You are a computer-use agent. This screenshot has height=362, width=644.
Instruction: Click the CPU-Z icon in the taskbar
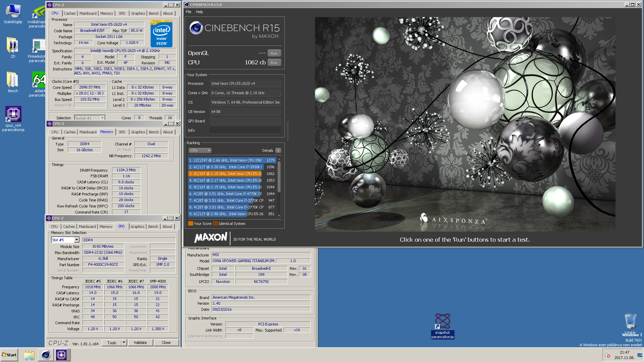tap(61, 355)
